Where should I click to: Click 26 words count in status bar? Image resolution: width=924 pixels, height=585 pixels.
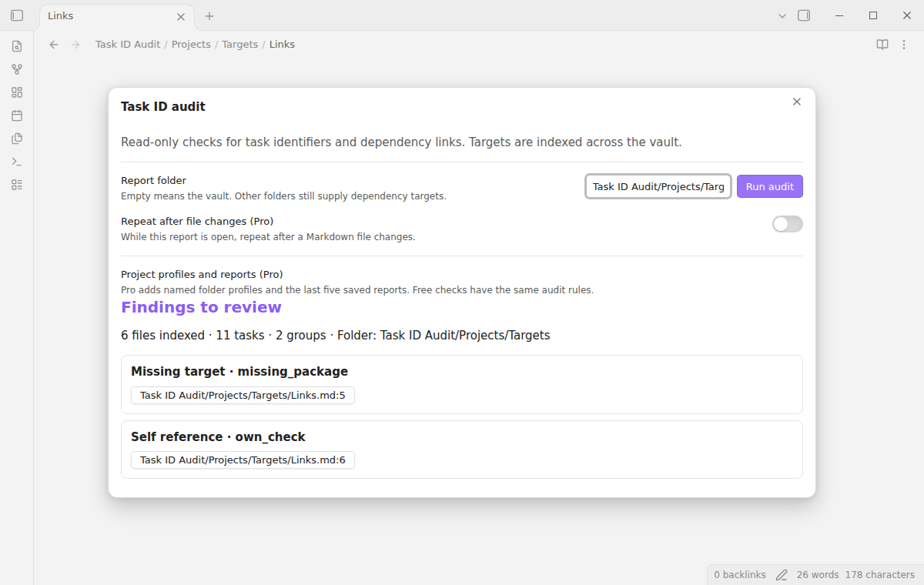pyautogui.click(x=818, y=575)
